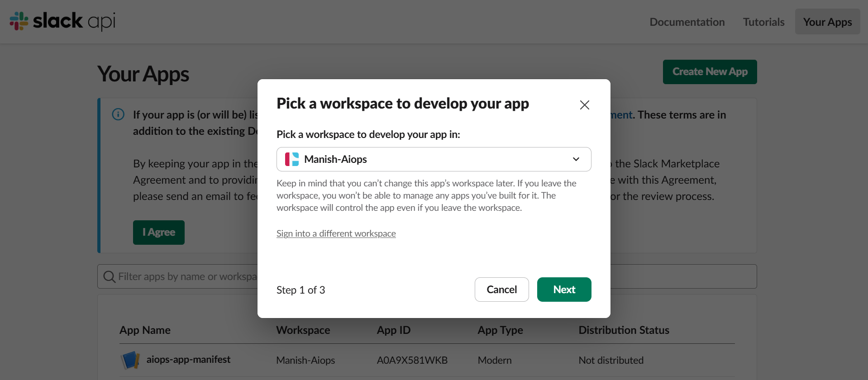Click the App Type column header
This screenshot has width=868, height=380.
coord(500,330)
